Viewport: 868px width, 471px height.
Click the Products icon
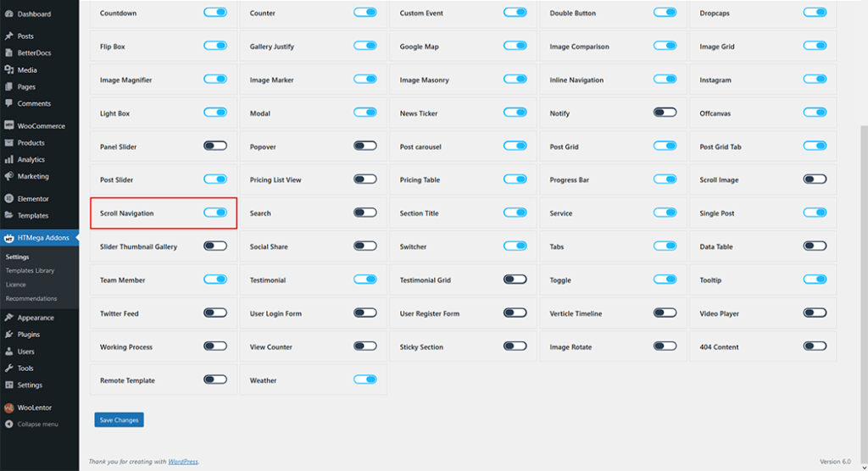click(8, 142)
